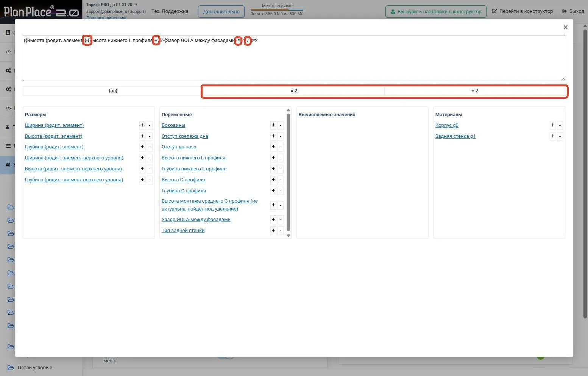
Task: Plus button for Высота (родит. элемент)
Action: pyautogui.click(x=142, y=136)
